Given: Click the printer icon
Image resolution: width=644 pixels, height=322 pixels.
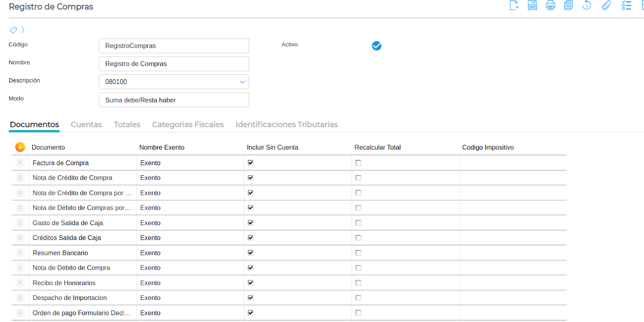Looking at the screenshot, I should click(550, 6).
